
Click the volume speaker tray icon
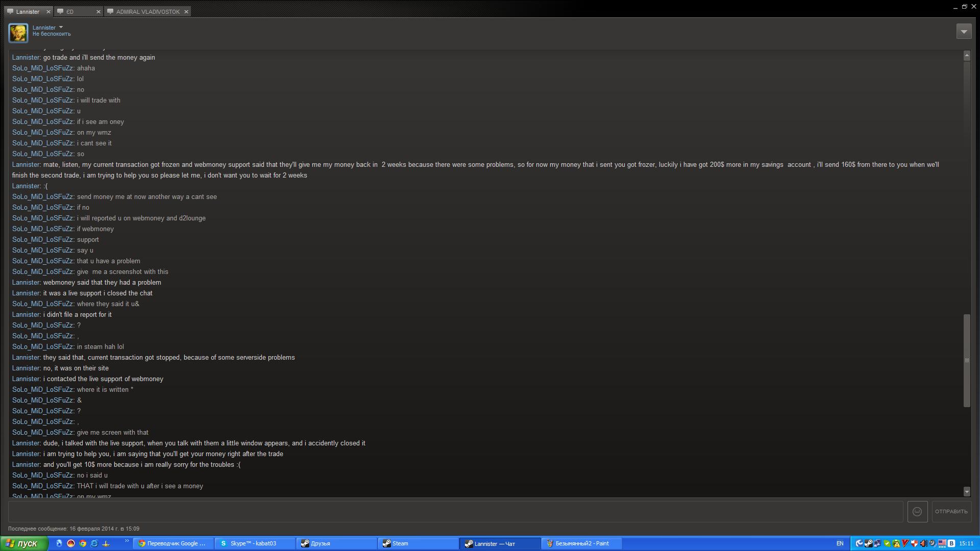[923, 543]
